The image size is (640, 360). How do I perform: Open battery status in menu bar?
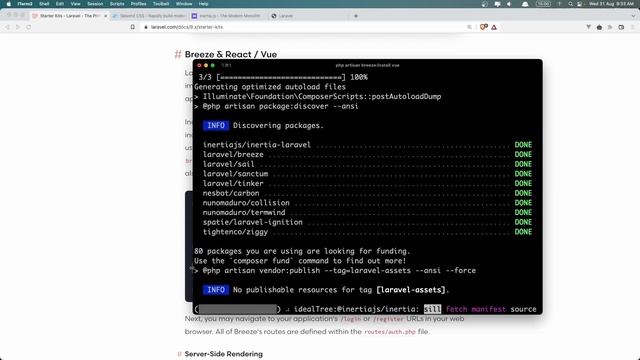pos(543,4)
